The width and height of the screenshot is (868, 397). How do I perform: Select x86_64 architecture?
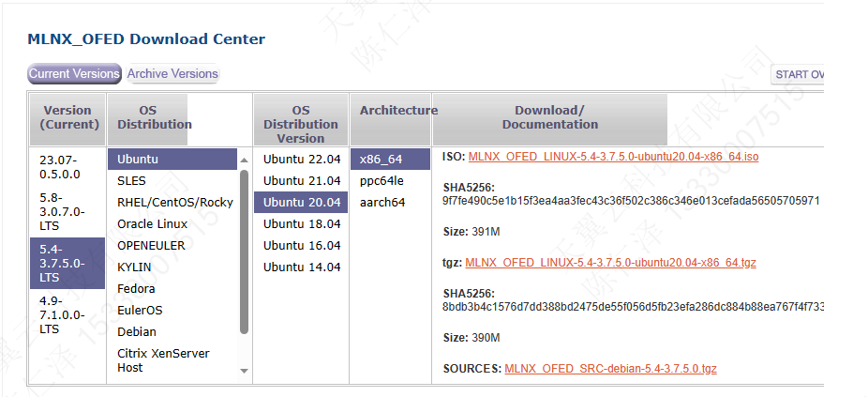point(390,160)
